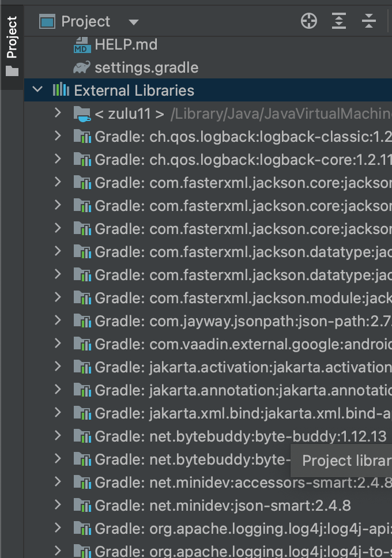Click the Markdown icon of HELP.md
Viewport: 392px width, 558px height.
coord(82,45)
